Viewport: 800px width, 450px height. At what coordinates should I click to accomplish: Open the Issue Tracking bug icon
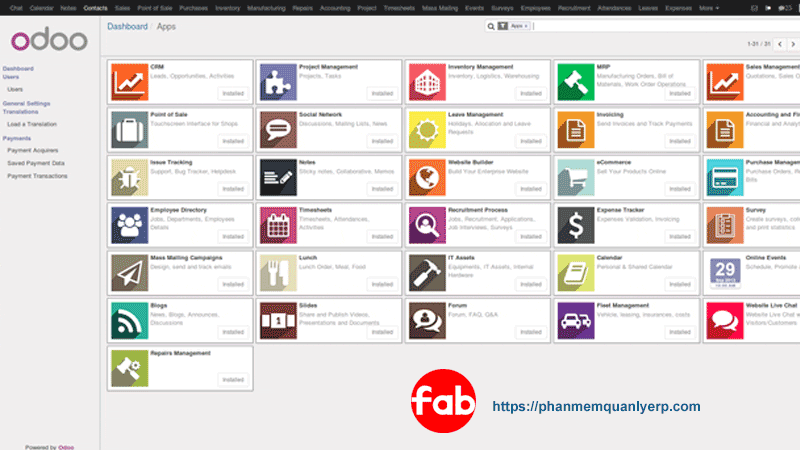(130, 178)
